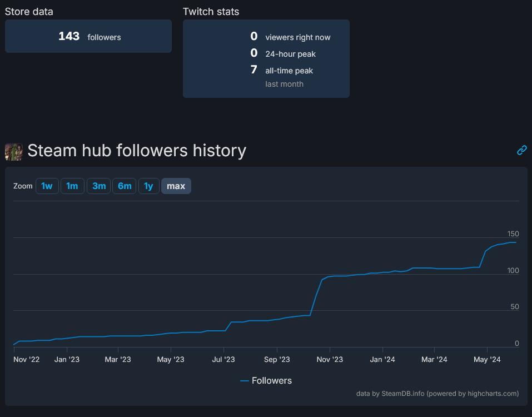Screen dimensions: 532x417
Task: Set chart zoom to 1w
Action: point(47,186)
